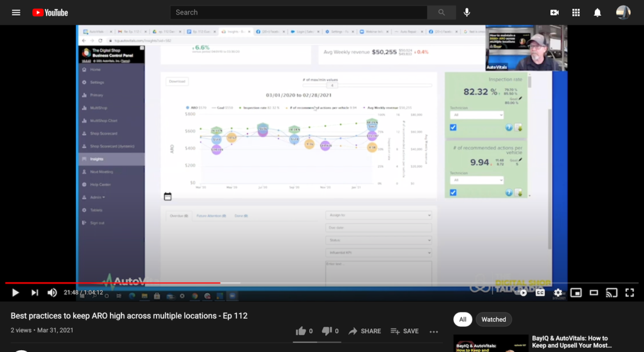Skip to the next video
Screen dimensions: 644x352
click(35, 292)
